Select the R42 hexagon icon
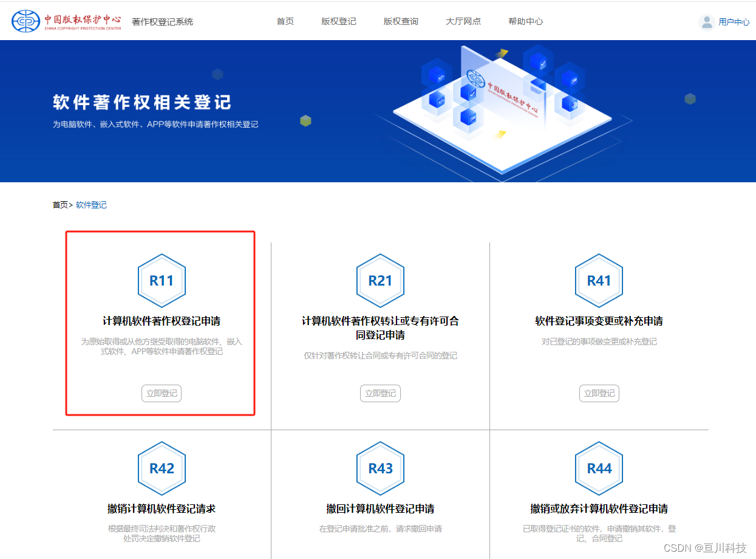Image resolution: width=756 pixels, height=559 pixels. pyautogui.click(x=162, y=468)
